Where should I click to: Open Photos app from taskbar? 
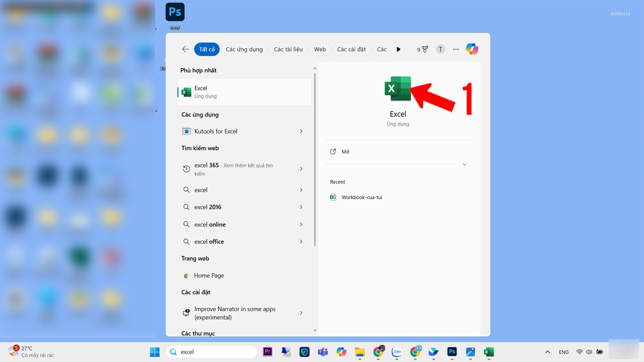[x=470, y=352]
